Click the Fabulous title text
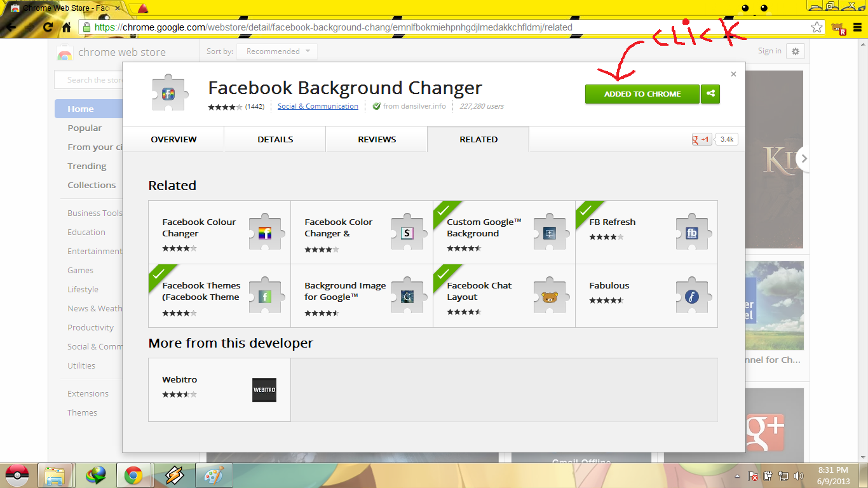868x488 pixels. [609, 285]
